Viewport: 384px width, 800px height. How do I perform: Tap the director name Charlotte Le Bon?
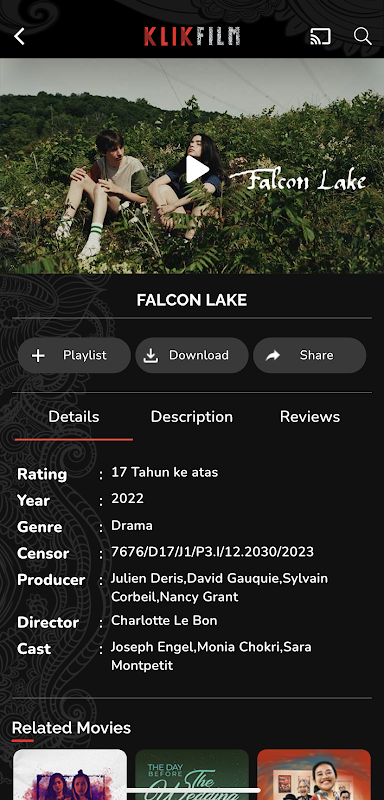[x=164, y=621]
